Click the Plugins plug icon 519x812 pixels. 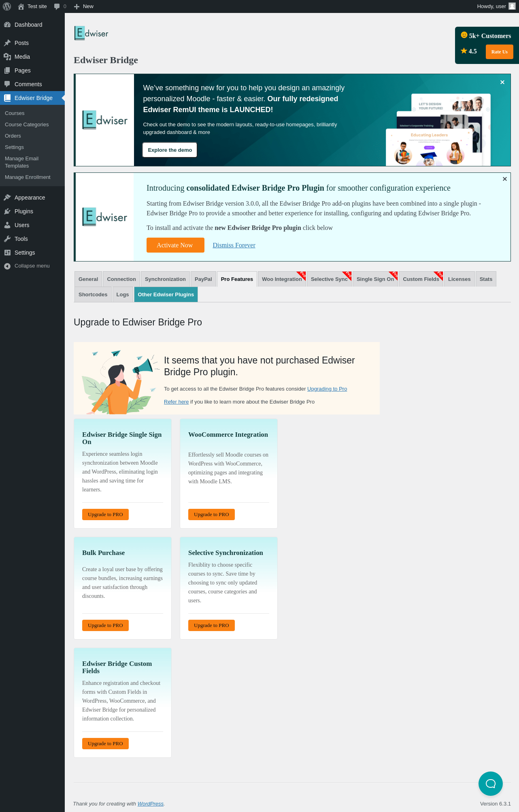click(7, 211)
